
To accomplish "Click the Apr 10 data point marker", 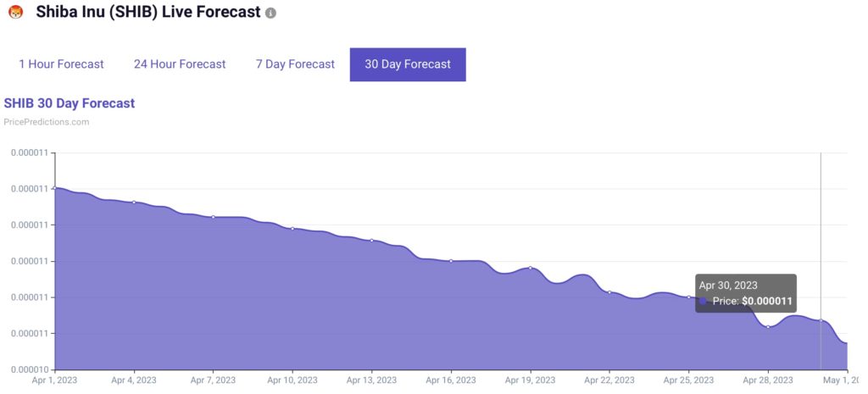I will [x=292, y=229].
